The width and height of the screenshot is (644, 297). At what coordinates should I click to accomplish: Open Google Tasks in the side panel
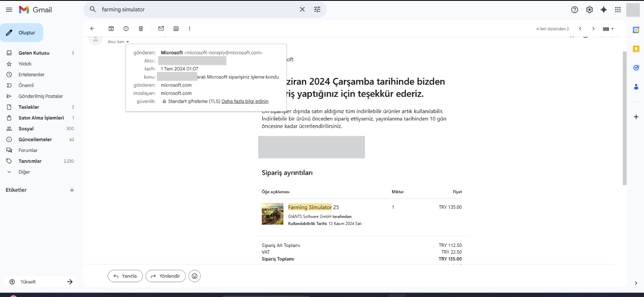(x=636, y=67)
